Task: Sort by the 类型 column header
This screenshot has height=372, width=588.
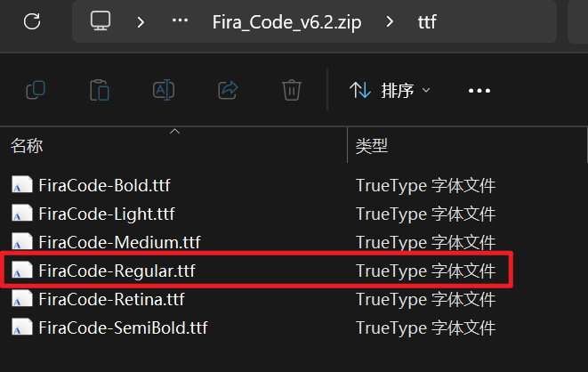Action: coord(372,146)
